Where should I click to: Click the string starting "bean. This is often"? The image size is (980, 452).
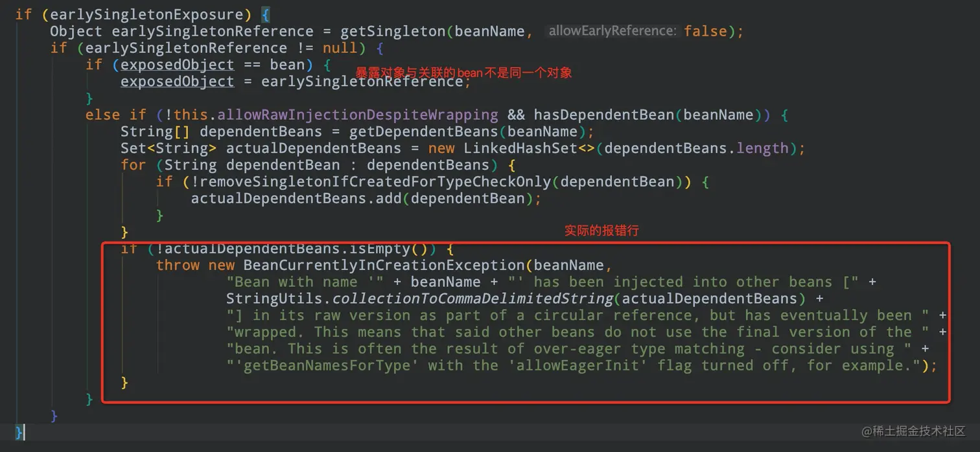[569, 349]
